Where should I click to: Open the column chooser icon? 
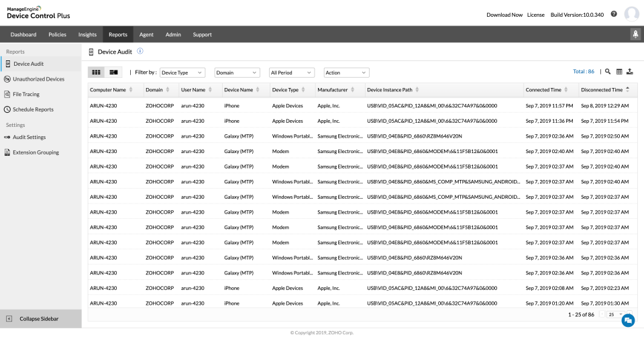pos(619,72)
